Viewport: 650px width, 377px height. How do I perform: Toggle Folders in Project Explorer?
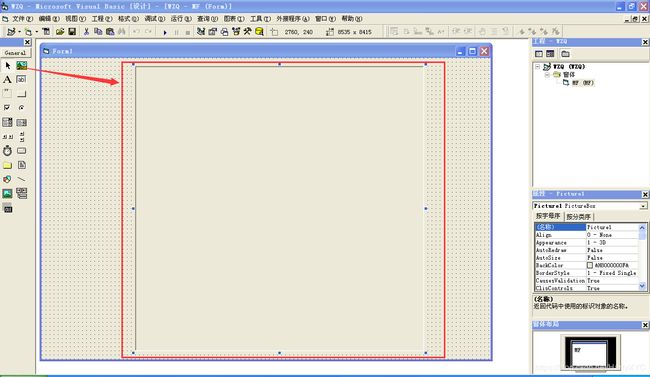pos(565,54)
